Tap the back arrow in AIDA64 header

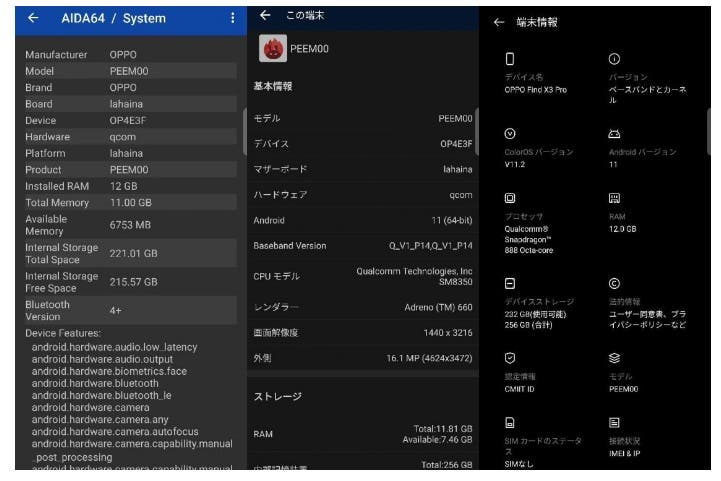tap(33, 18)
